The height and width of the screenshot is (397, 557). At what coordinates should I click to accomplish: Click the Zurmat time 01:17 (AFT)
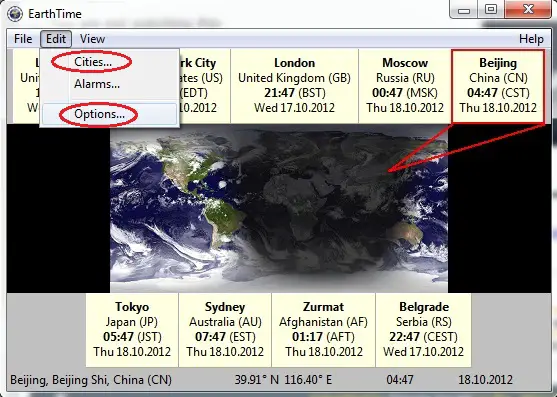pyautogui.click(x=323, y=337)
